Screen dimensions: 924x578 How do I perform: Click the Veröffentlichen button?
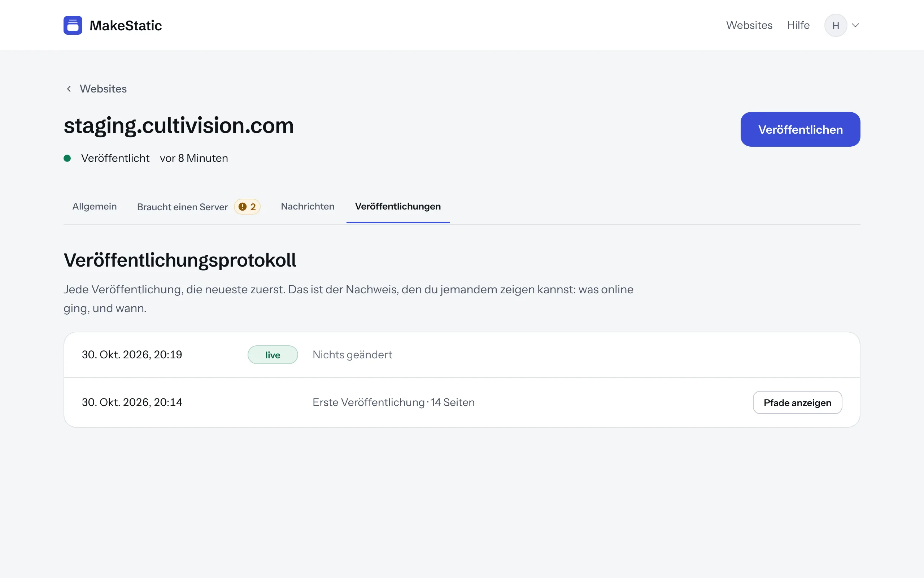[x=800, y=129]
